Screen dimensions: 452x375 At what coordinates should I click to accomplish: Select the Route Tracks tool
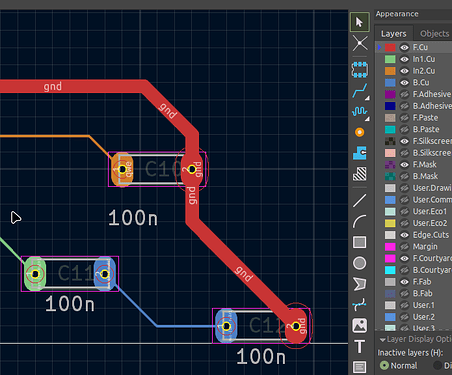pyautogui.click(x=359, y=91)
